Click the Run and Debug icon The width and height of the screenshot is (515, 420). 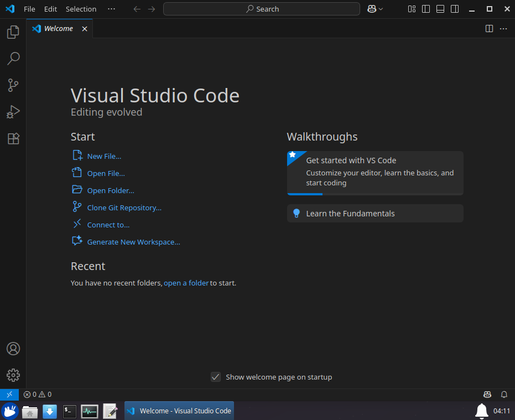coord(13,112)
